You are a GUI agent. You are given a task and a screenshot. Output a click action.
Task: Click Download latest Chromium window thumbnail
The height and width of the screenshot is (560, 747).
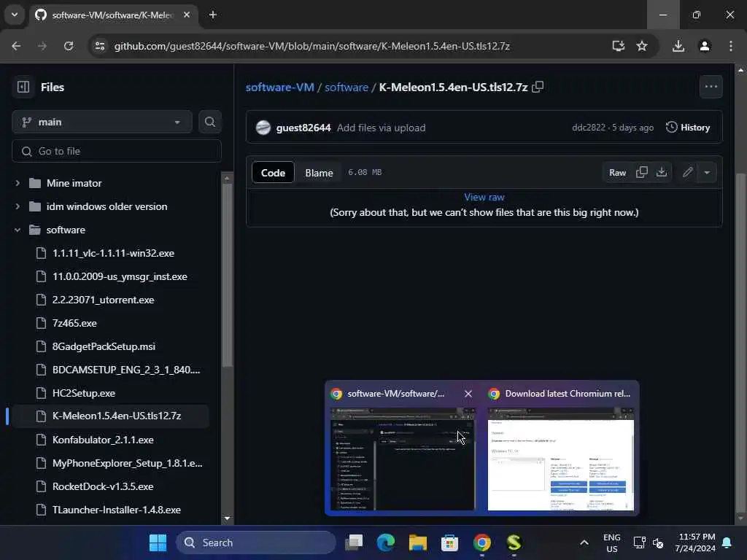561,459
